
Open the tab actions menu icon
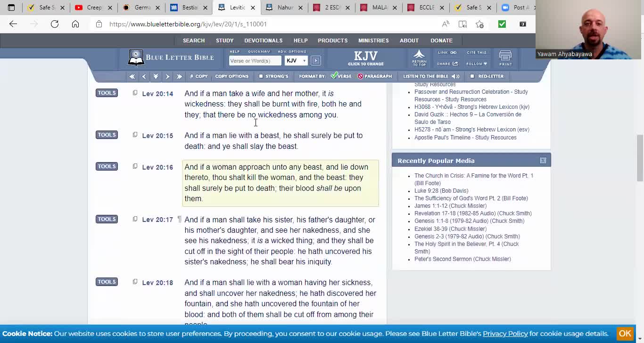(x=11, y=8)
